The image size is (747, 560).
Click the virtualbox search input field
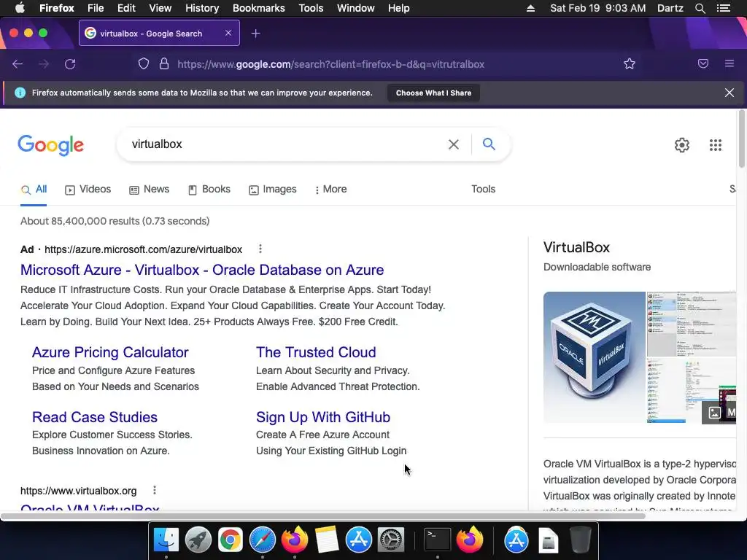point(286,144)
